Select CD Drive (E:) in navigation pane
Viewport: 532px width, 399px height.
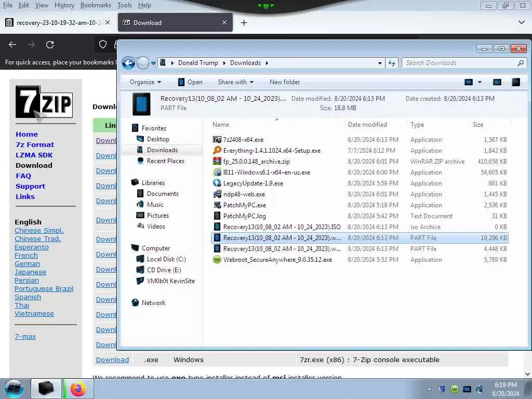(x=164, y=270)
